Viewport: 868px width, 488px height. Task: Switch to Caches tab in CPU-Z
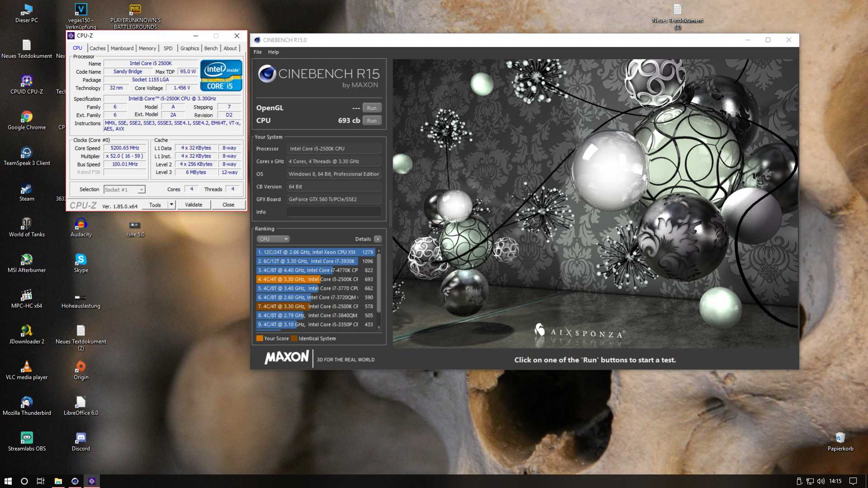click(97, 48)
